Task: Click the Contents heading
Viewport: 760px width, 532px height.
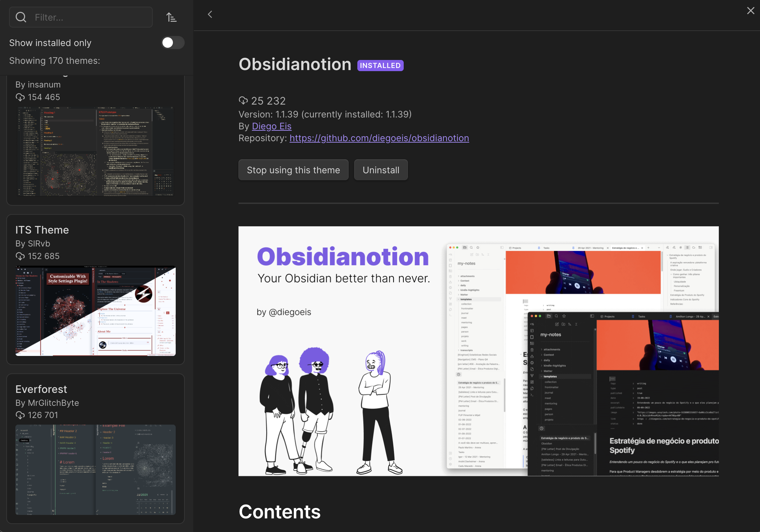Action: (x=280, y=512)
